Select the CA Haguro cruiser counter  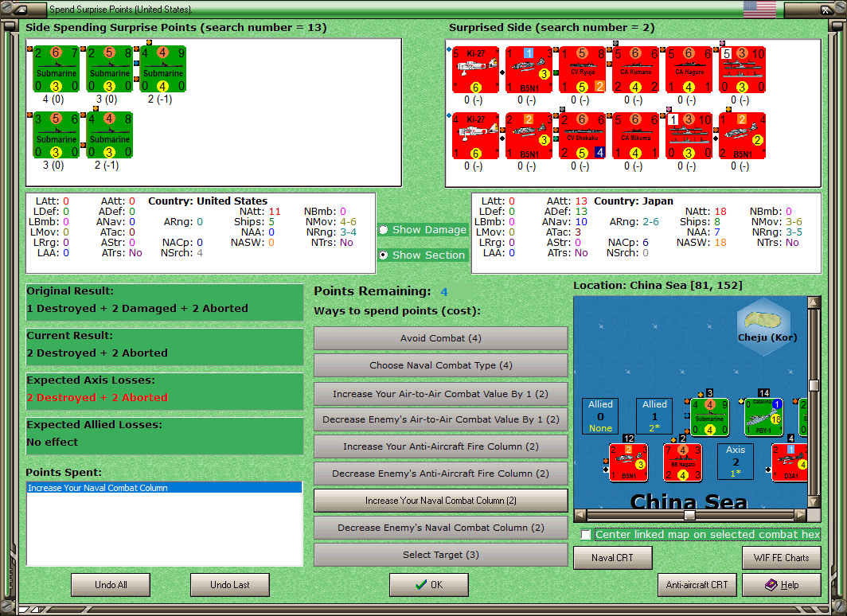[689, 70]
